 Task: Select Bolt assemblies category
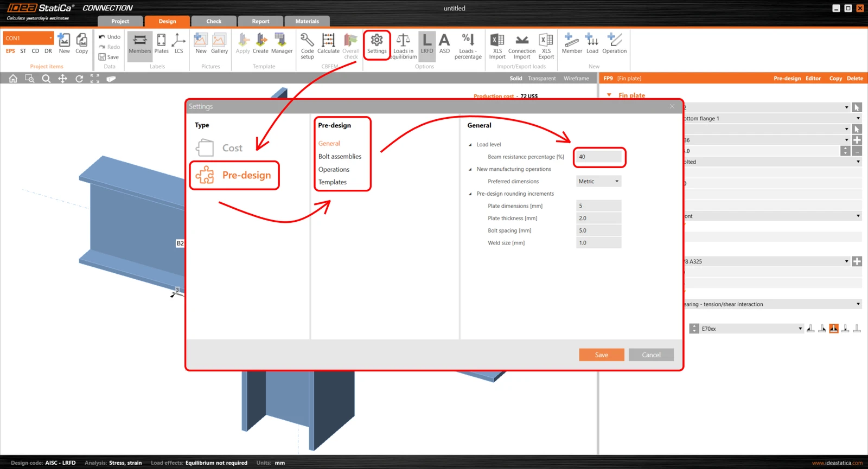[x=340, y=157]
